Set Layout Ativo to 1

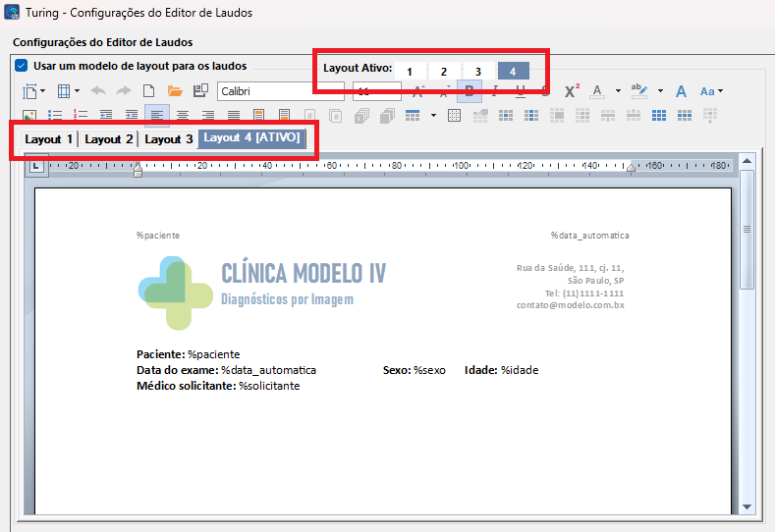[x=410, y=72]
